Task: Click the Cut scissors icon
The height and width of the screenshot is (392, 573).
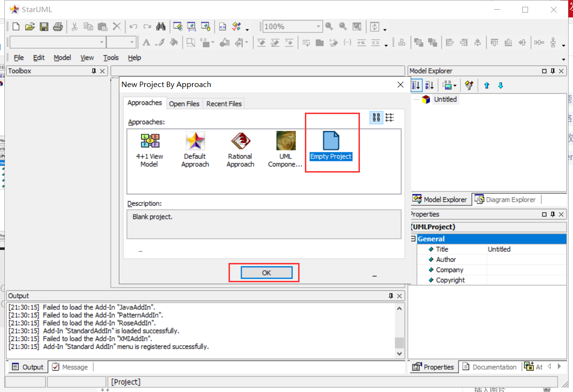Action: click(x=74, y=27)
